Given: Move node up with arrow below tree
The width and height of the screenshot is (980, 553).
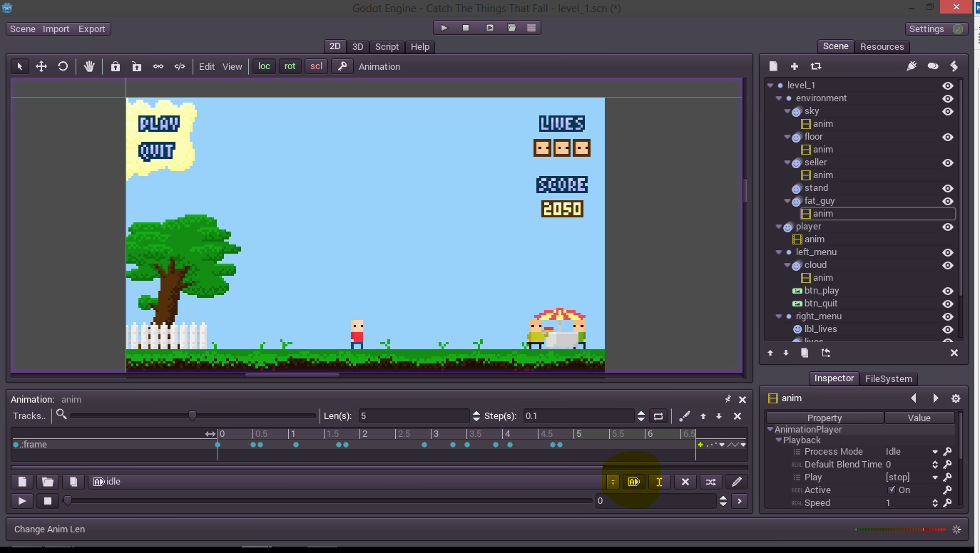Looking at the screenshot, I should click(x=770, y=353).
